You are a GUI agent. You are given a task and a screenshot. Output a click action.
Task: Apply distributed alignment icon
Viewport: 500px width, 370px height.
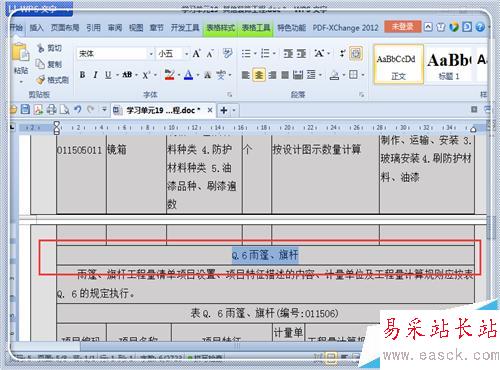[x=298, y=75]
